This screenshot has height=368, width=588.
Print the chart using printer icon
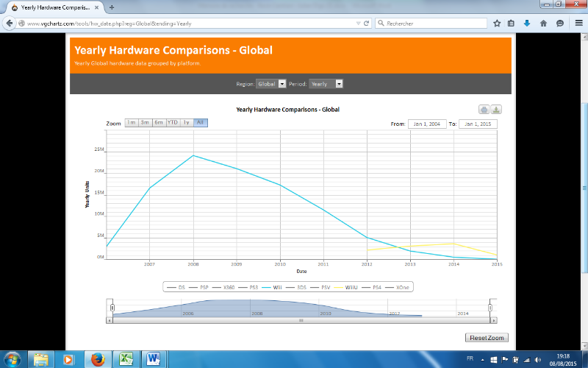coord(484,109)
